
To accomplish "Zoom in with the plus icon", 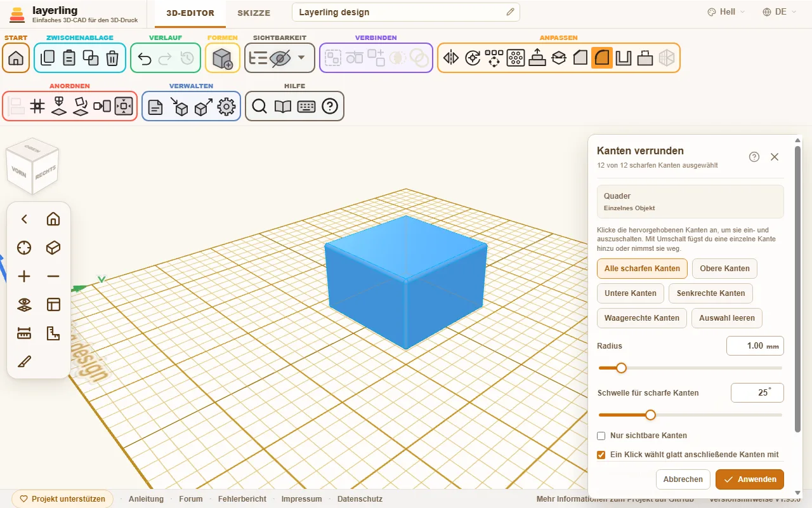I will coord(24,276).
